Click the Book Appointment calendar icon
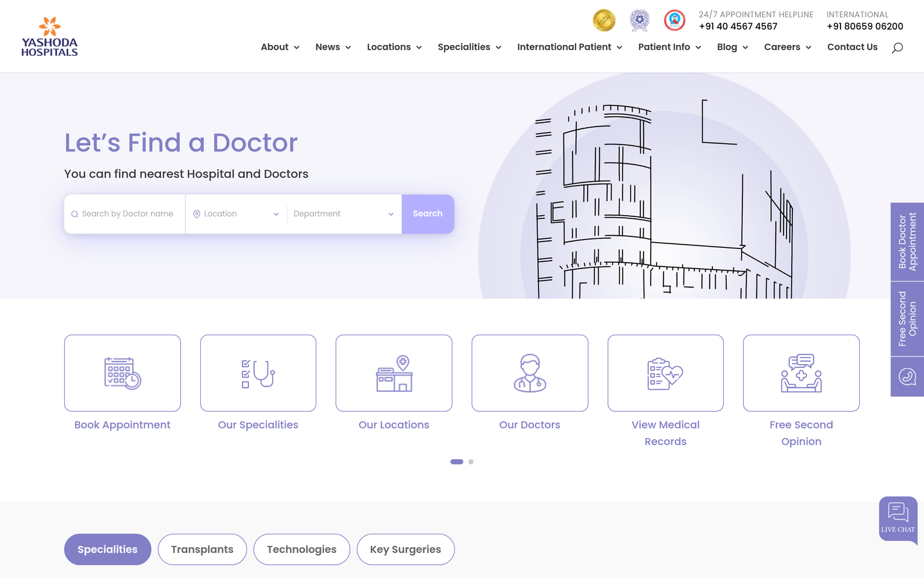 123,373
